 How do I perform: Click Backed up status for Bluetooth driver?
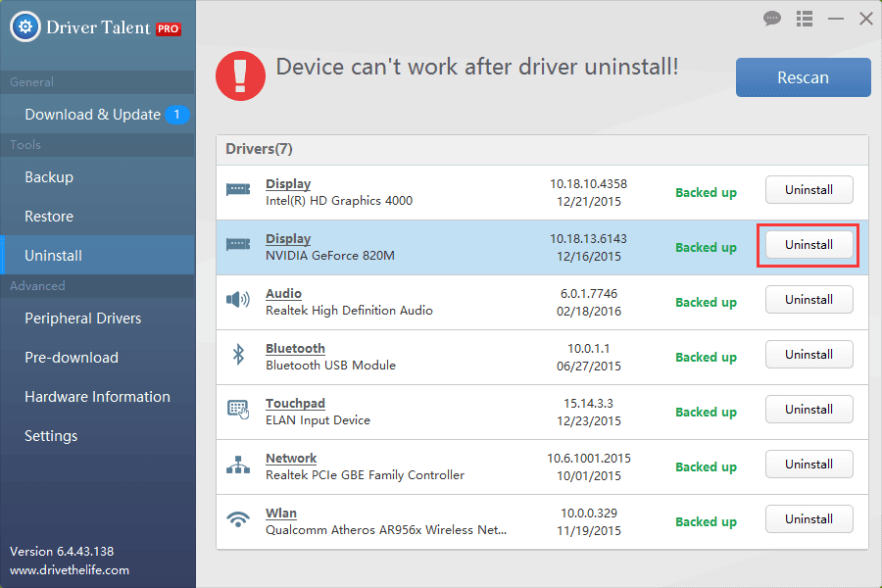coord(706,358)
